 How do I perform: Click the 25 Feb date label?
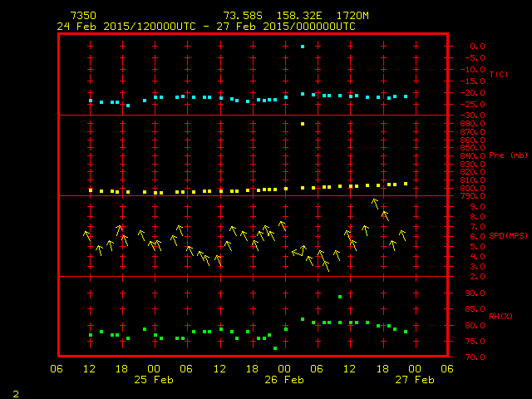pos(155,380)
